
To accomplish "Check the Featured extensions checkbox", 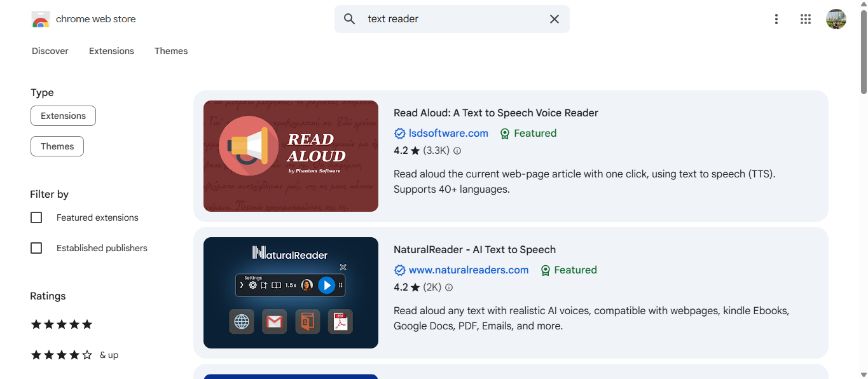I will pyautogui.click(x=36, y=217).
